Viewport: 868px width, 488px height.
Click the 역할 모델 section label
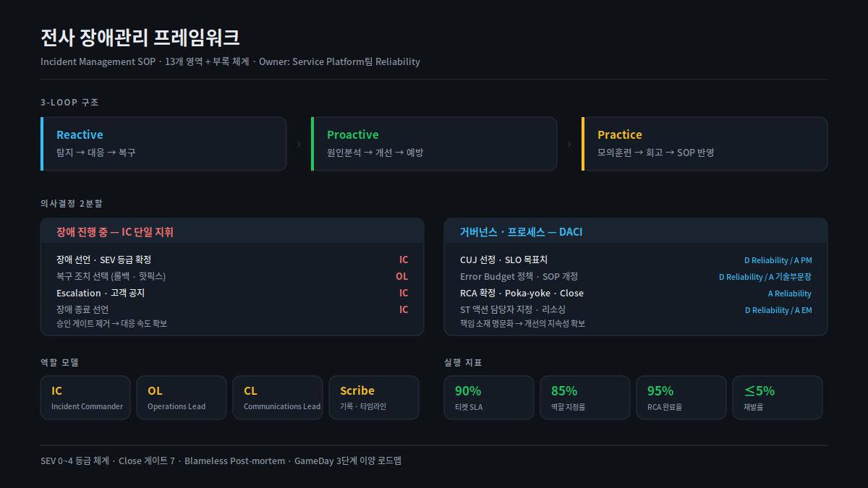click(59, 362)
